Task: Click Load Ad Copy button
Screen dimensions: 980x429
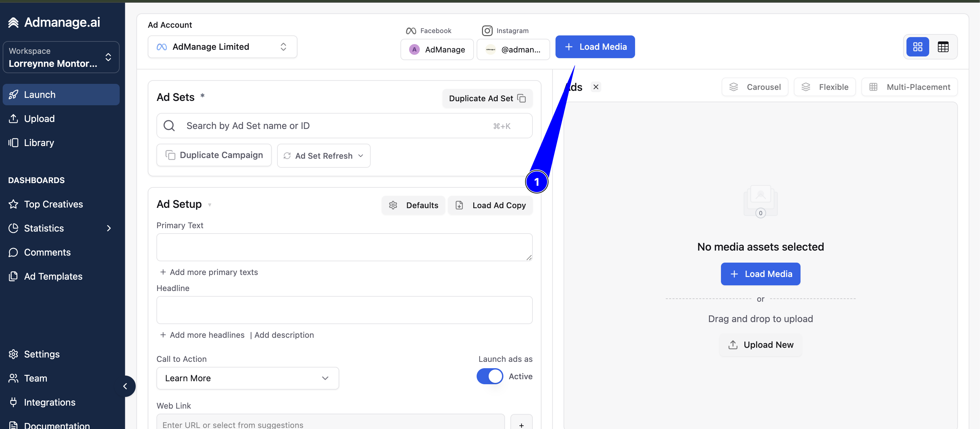Action: coord(490,205)
